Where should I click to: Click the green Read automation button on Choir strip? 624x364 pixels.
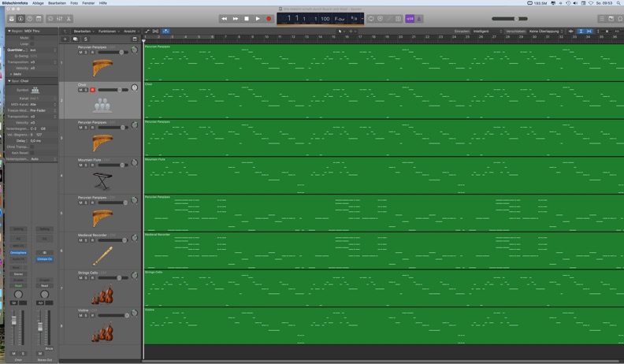coord(18,286)
